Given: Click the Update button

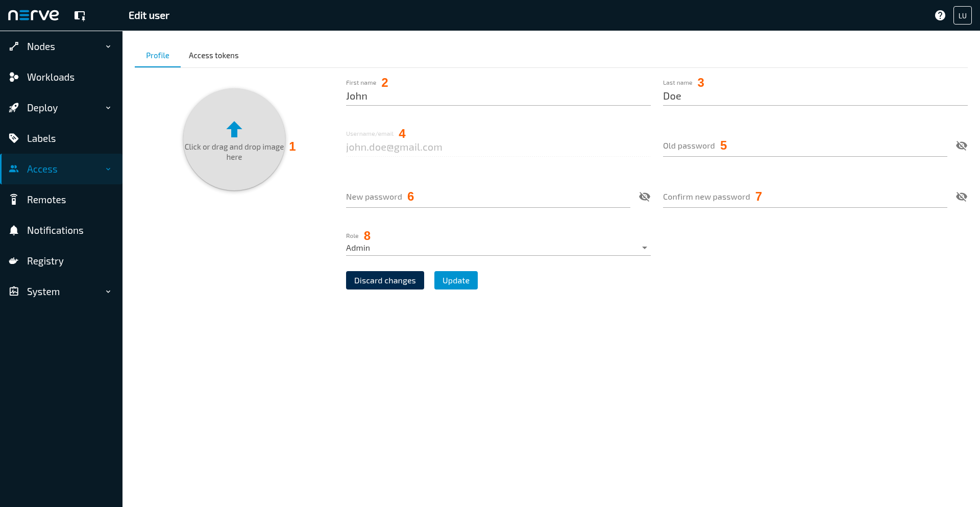Looking at the screenshot, I should pyautogui.click(x=456, y=280).
